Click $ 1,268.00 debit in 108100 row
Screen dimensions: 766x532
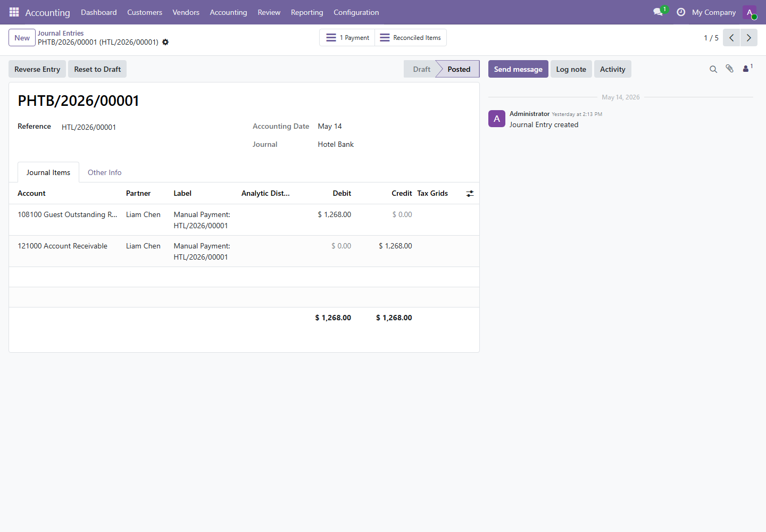point(335,214)
